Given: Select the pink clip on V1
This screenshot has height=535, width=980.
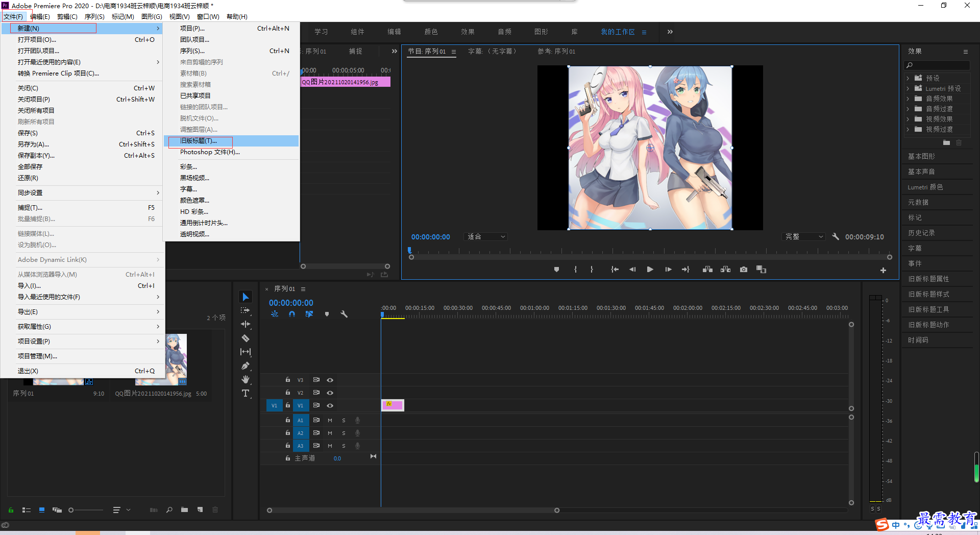Looking at the screenshot, I should [393, 405].
